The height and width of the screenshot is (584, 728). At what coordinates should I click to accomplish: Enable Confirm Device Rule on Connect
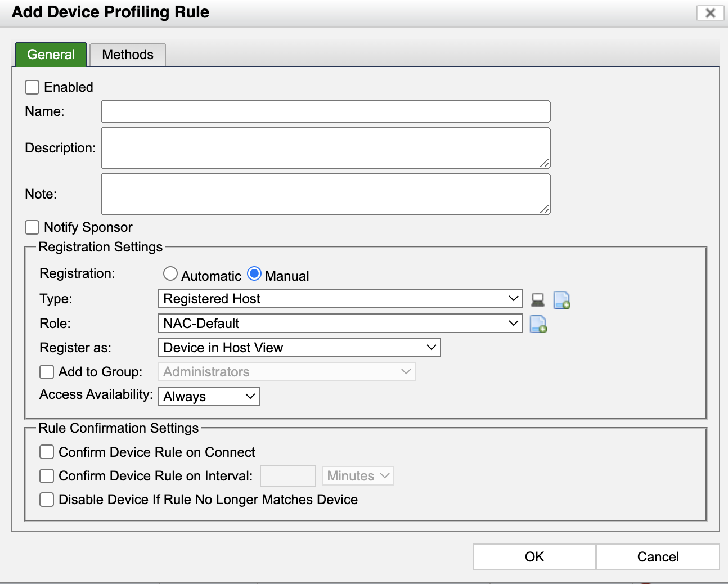(47, 452)
